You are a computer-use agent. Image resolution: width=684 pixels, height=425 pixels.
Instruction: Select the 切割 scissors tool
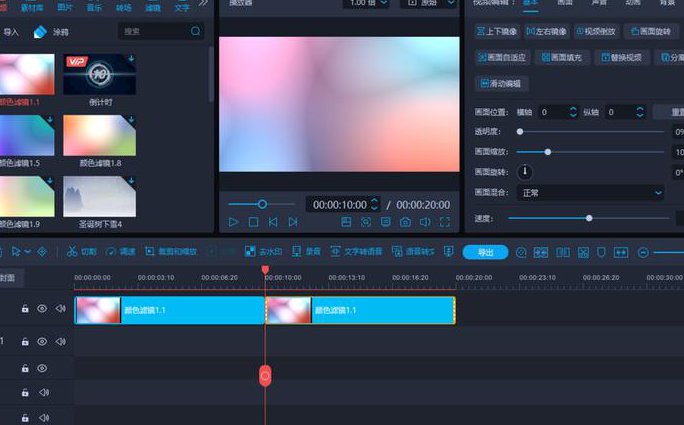point(81,251)
